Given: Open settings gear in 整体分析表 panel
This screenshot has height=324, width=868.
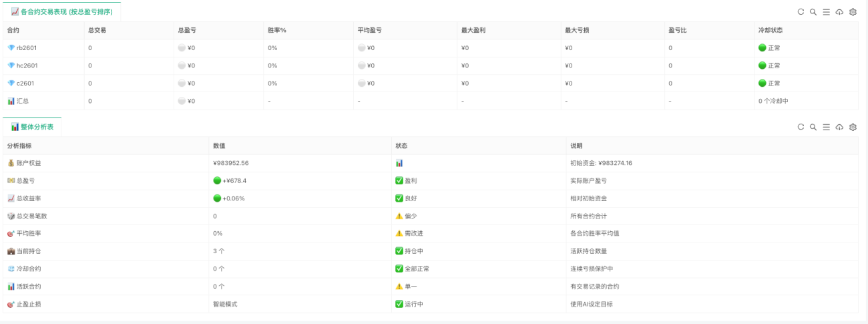Looking at the screenshot, I should click(x=853, y=127).
